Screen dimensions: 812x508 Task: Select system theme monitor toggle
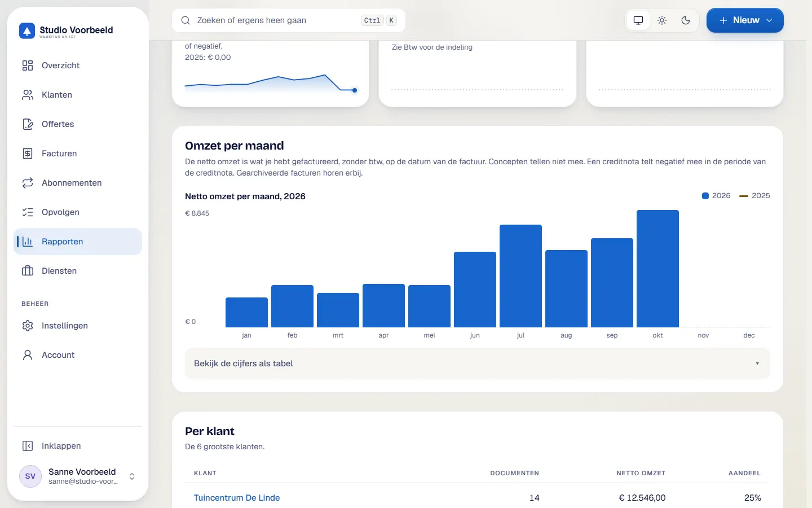tap(638, 20)
